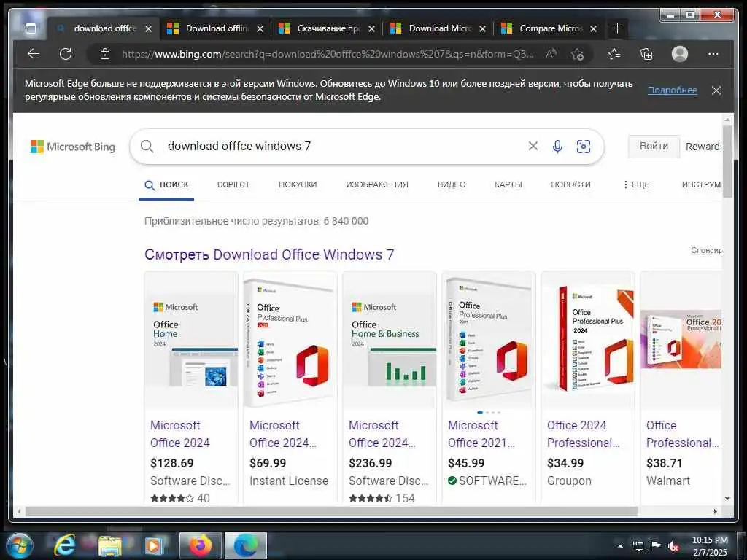The image size is (747, 560).
Task: Open 'Смотреть Download Office Windows 7' heading link
Action: tap(269, 254)
